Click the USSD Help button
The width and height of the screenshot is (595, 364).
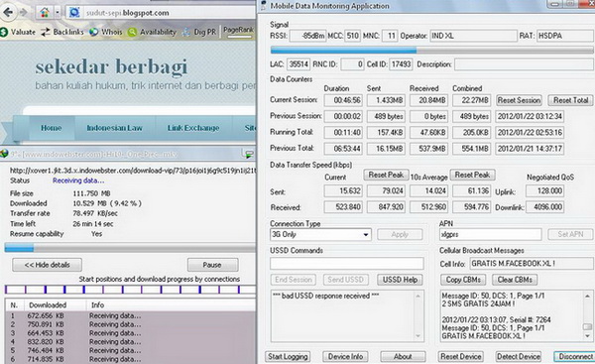(400, 280)
